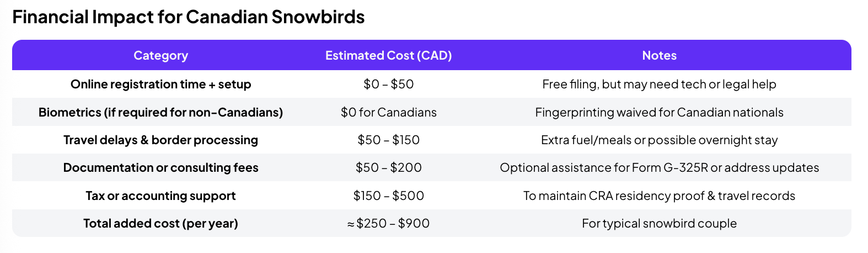Select 'Total added cost (per year)' row label
The image size is (868, 253).
click(x=160, y=223)
